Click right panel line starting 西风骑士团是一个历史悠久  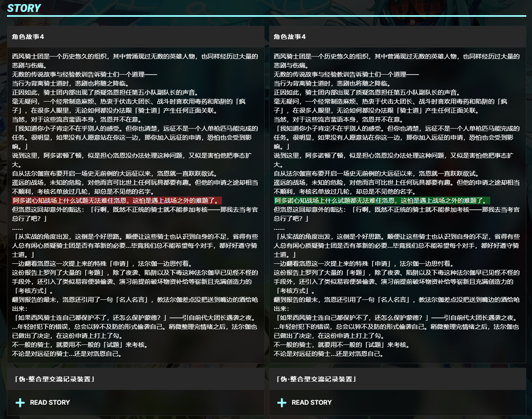(x=396, y=61)
